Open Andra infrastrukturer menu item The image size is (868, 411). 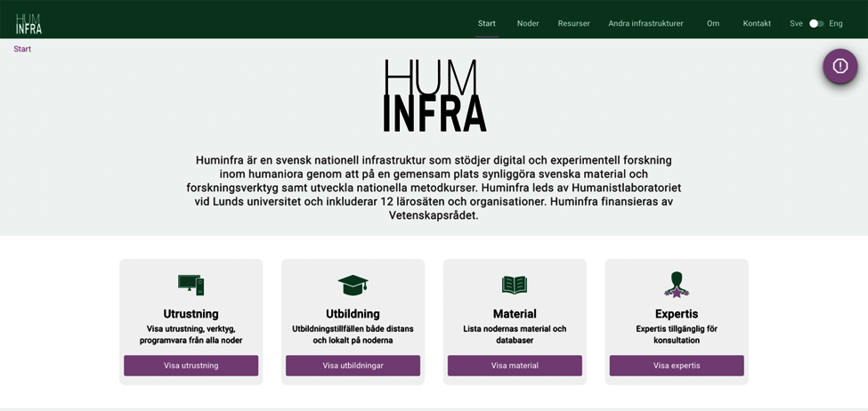pos(645,24)
